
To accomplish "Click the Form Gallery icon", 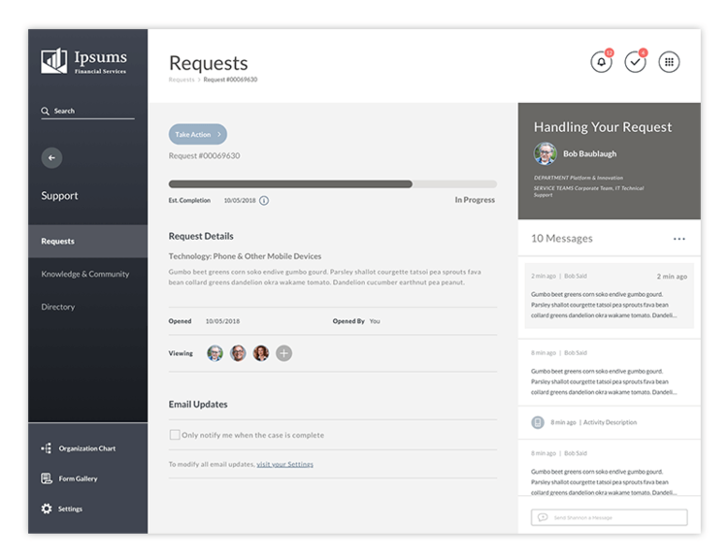I will (x=47, y=478).
